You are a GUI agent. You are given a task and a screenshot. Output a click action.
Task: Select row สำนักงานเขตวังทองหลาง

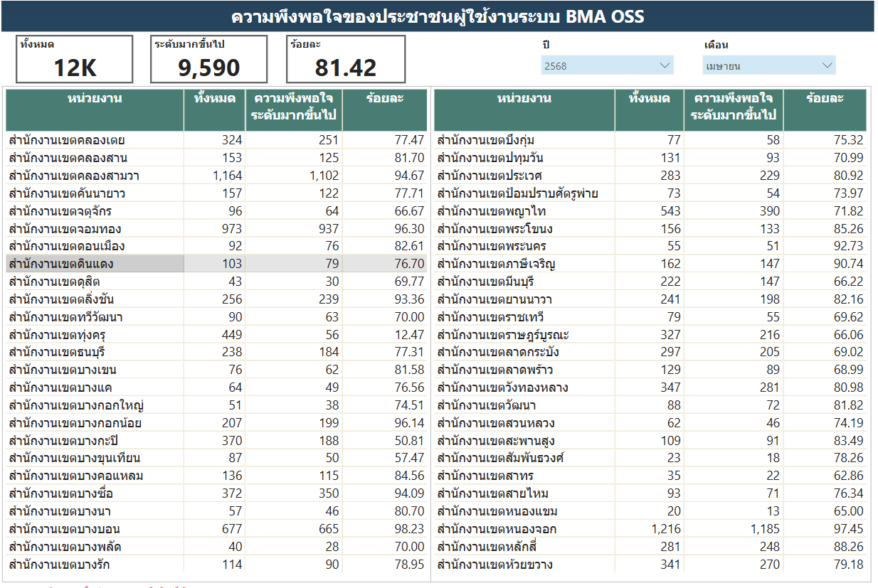tap(650, 387)
